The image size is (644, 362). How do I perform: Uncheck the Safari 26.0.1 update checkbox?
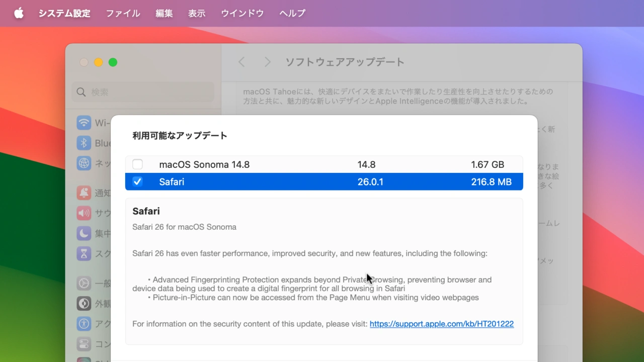point(137,182)
